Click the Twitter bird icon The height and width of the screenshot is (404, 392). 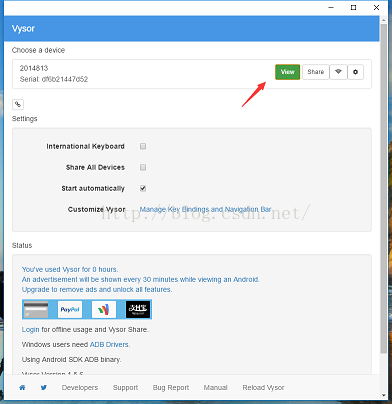coord(44,388)
